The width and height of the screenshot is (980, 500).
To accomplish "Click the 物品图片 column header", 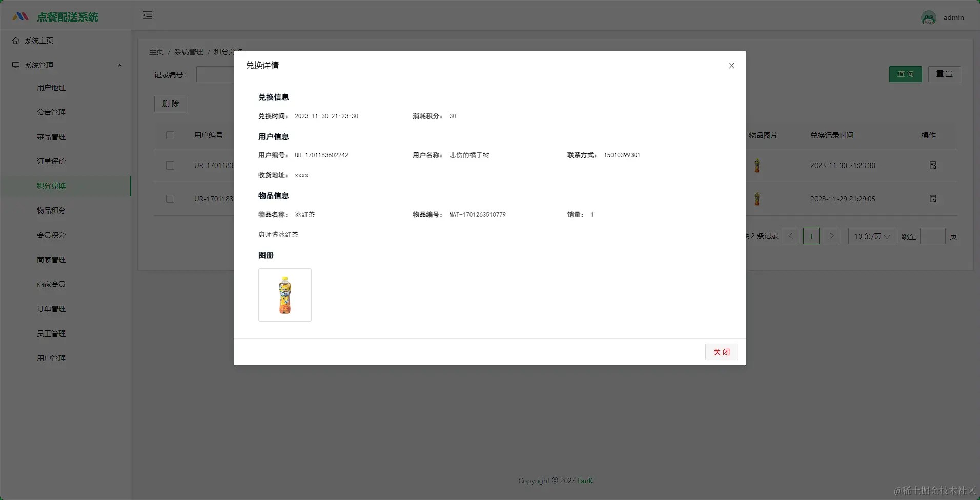I will coord(763,135).
